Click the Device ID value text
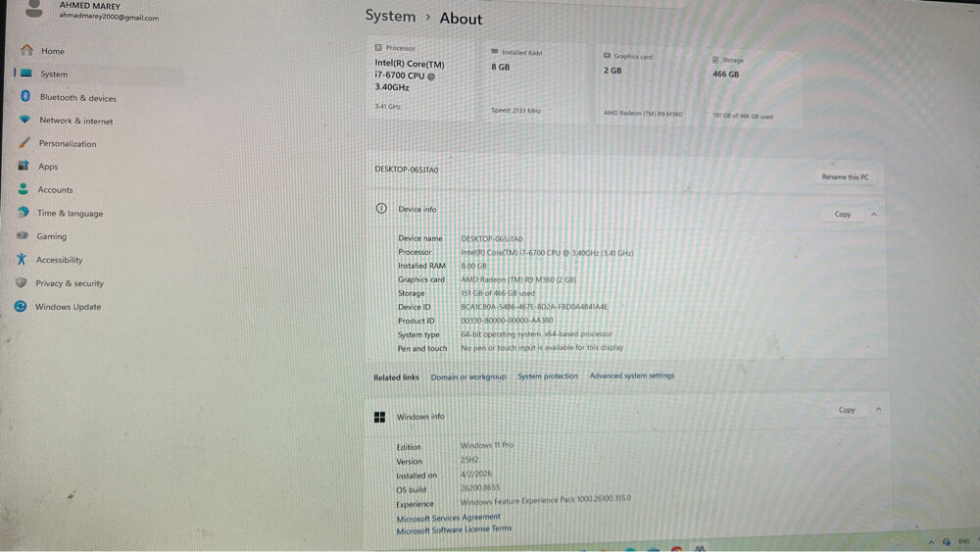980x552 pixels. click(534, 307)
